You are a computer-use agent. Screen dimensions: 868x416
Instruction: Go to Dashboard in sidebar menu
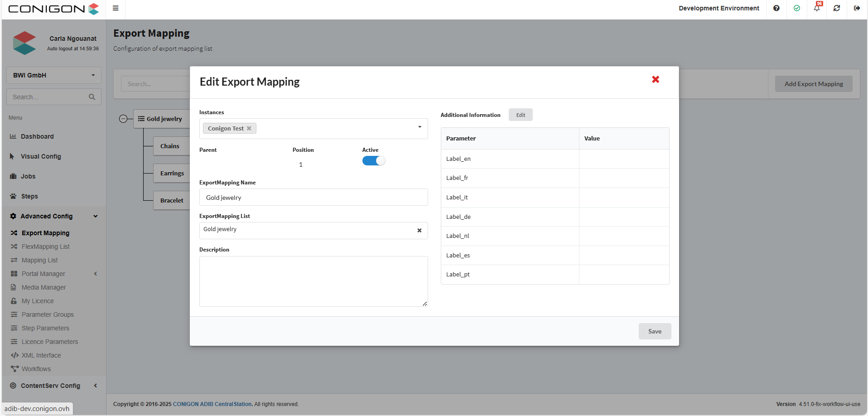click(37, 136)
